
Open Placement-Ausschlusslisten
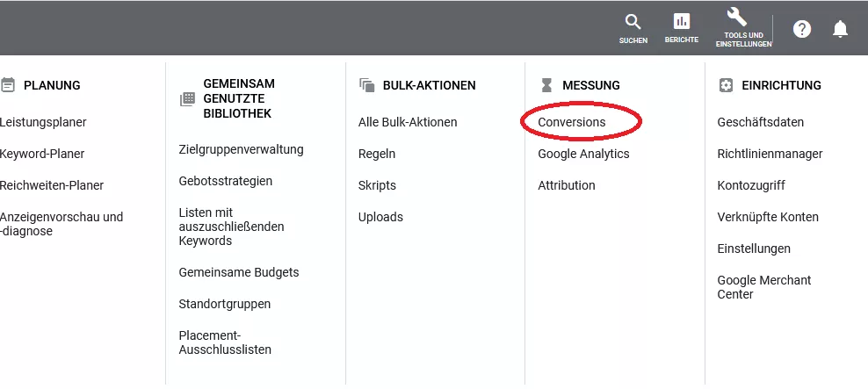point(225,342)
